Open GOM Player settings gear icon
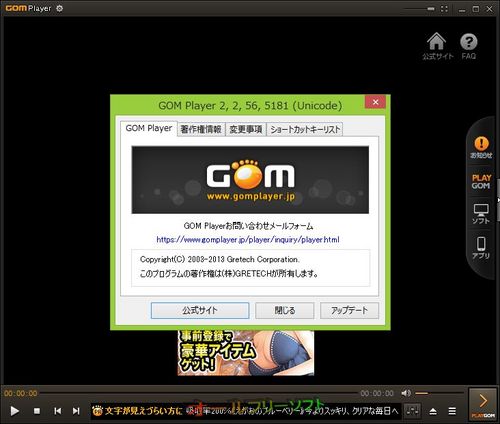Screen dimensions: 500x424 (x=59, y=8)
